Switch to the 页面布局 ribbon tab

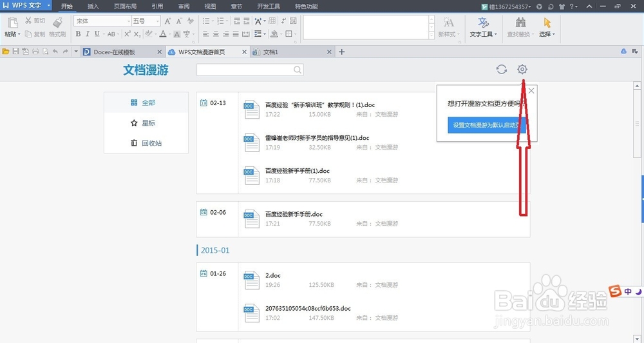tap(126, 6)
